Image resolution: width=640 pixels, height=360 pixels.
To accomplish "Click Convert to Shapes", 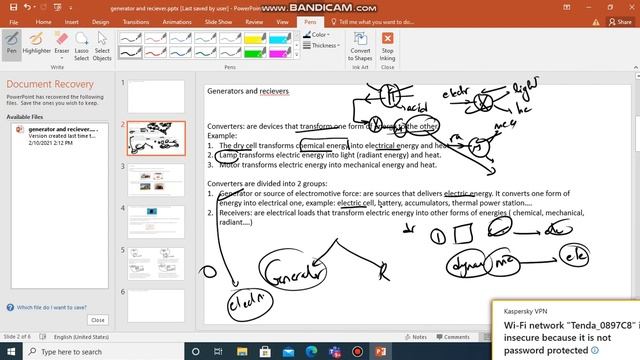I will (x=360, y=47).
